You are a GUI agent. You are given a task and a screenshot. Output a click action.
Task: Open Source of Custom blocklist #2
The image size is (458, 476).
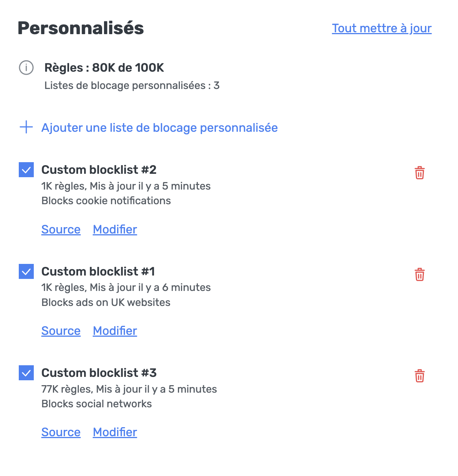point(61,229)
